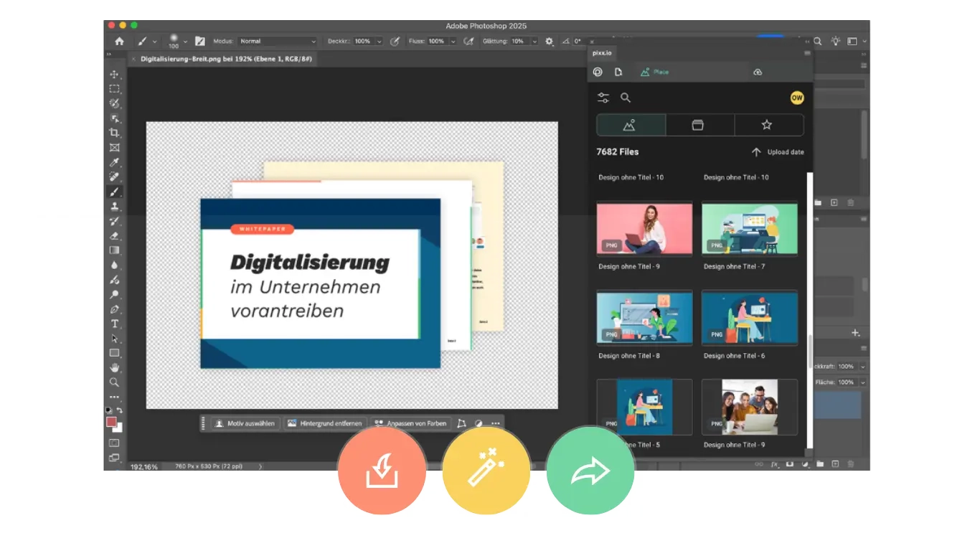Image resolution: width=980 pixels, height=551 pixels.
Task: Click the Hintergrund entfernen button
Action: 325,423
